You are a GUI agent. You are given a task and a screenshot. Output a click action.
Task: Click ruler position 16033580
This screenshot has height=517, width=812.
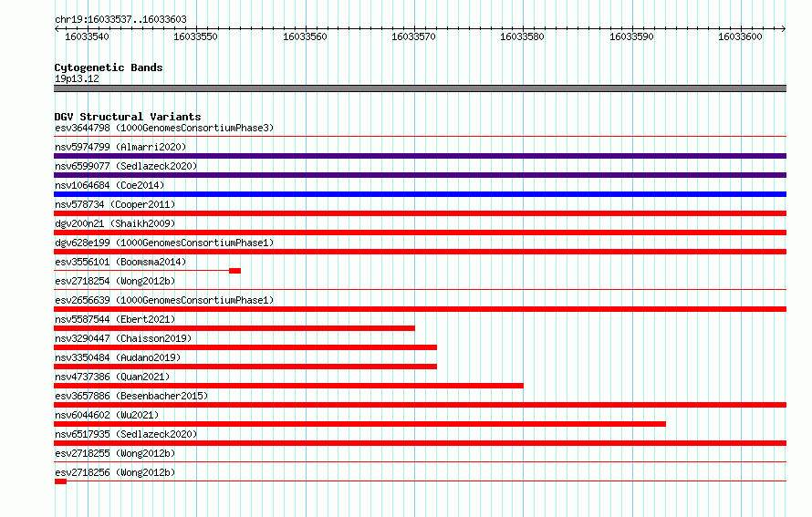(x=522, y=36)
